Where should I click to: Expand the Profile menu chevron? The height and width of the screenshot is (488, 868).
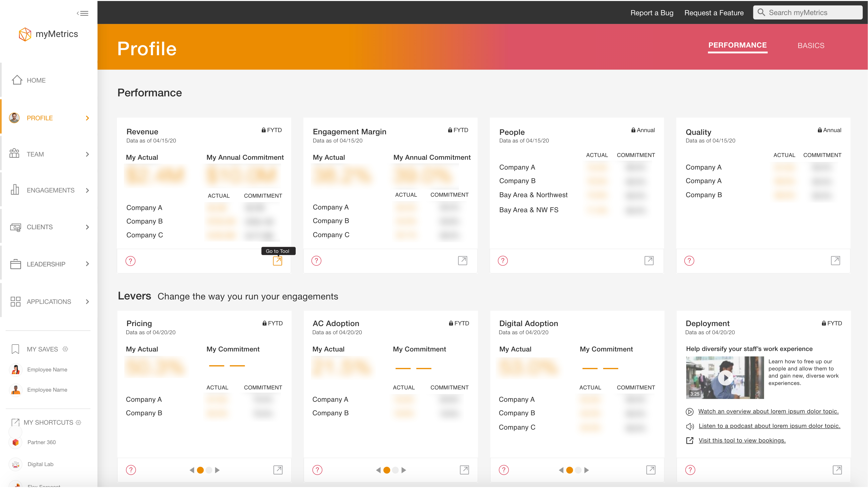pyautogui.click(x=87, y=118)
